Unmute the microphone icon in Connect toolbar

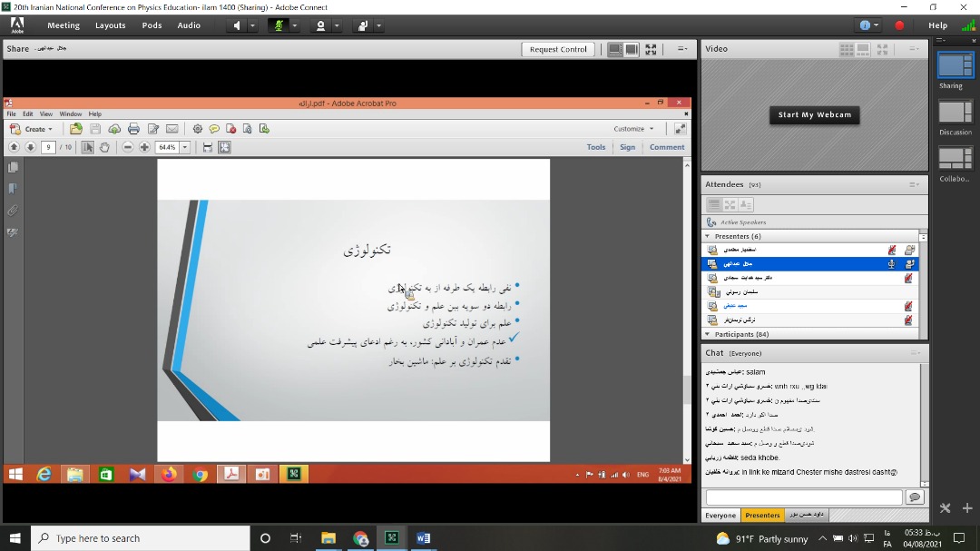tap(279, 26)
